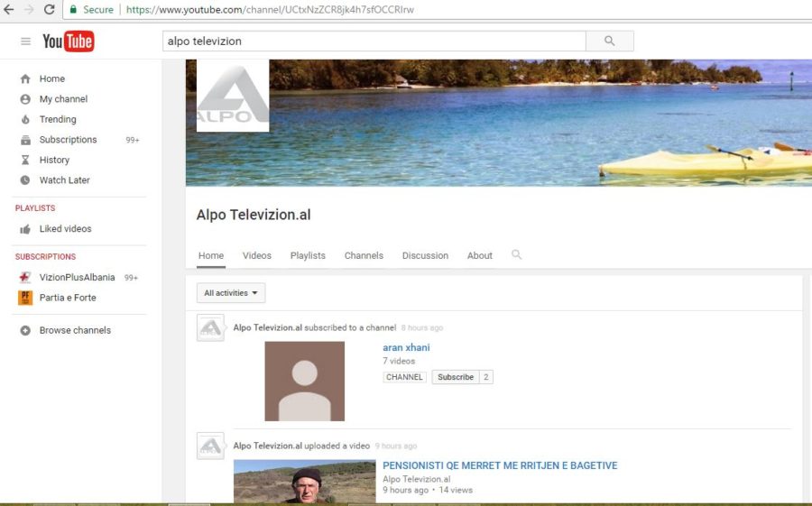Click the My channel person icon
Screen dimensions: 812x506
(x=25, y=99)
